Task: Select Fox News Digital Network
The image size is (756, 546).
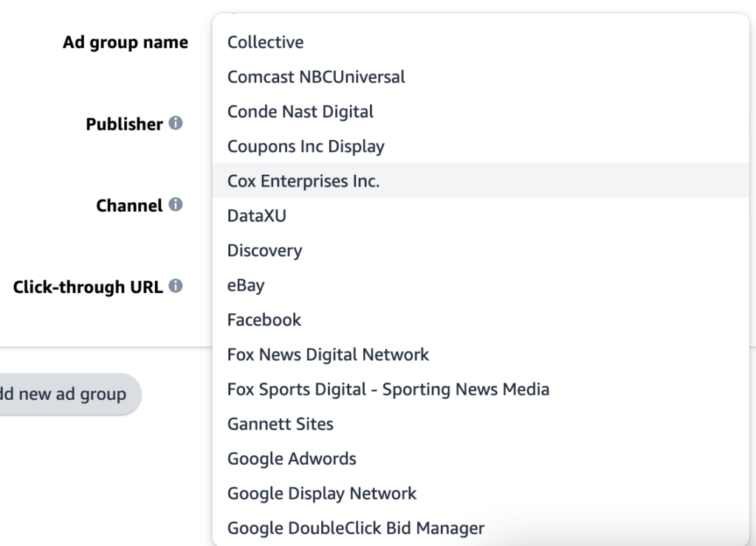Action: (x=328, y=354)
